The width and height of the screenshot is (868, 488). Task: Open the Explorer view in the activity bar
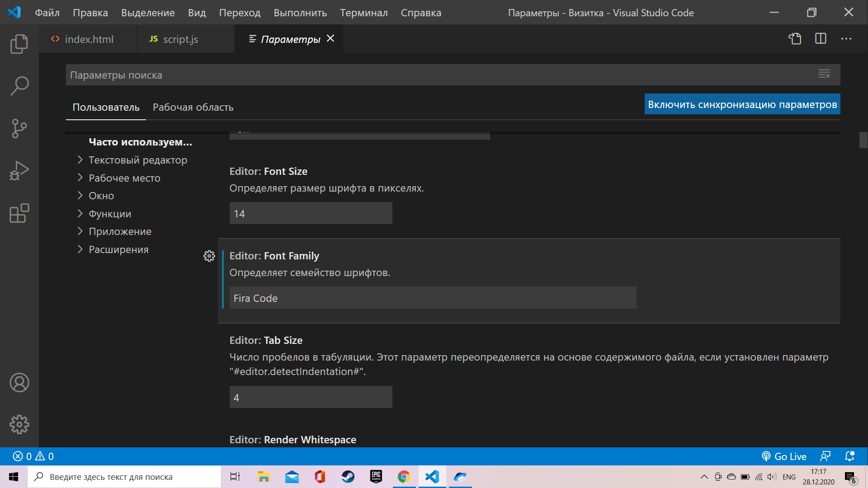pyautogui.click(x=19, y=44)
